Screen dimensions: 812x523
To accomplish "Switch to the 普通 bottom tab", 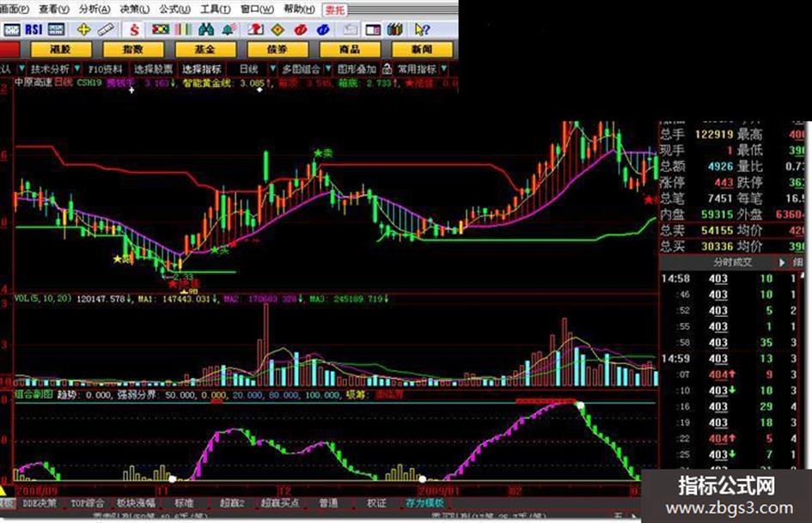I will [328, 502].
